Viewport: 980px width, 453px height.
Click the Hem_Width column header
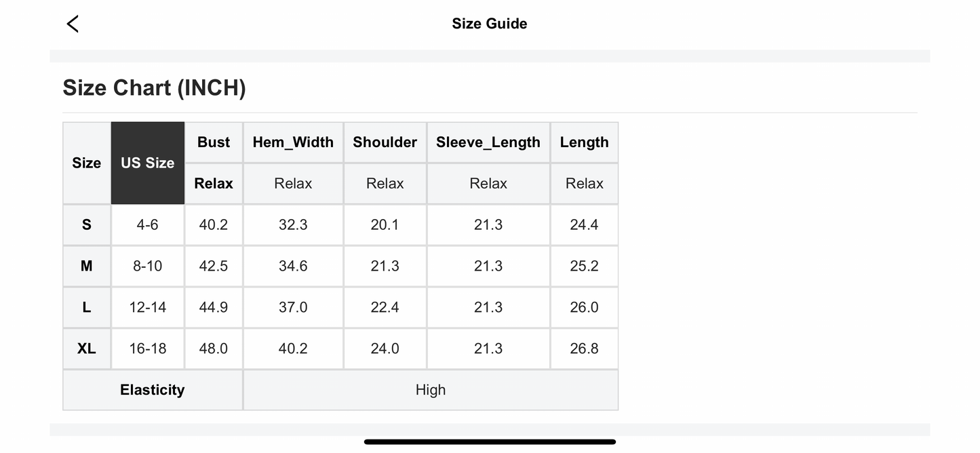click(x=293, y=142)
